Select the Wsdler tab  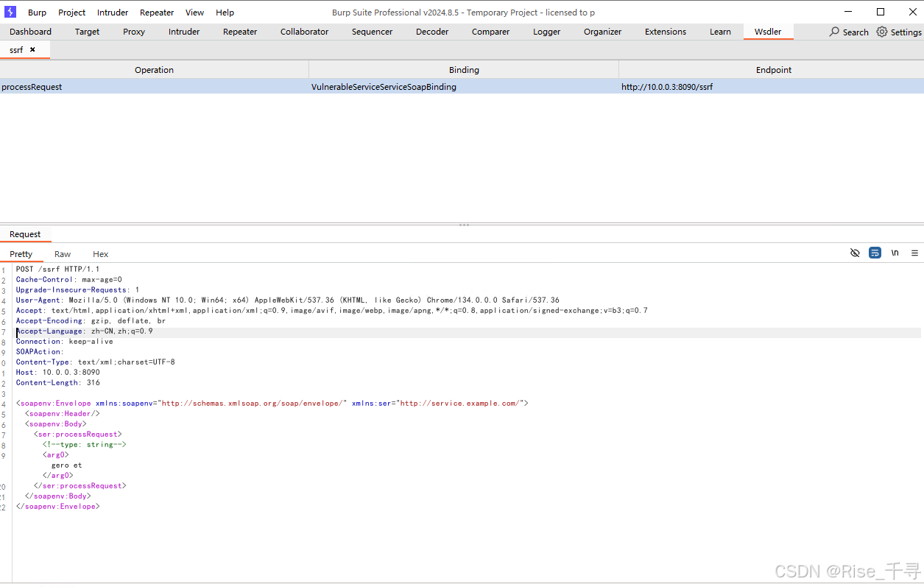pos(768,32)
